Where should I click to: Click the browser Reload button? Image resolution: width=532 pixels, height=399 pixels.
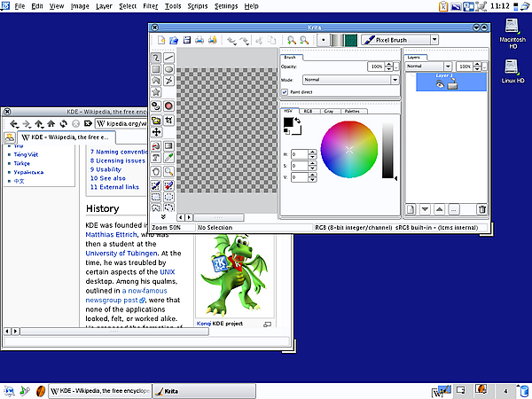click(63, 123)
